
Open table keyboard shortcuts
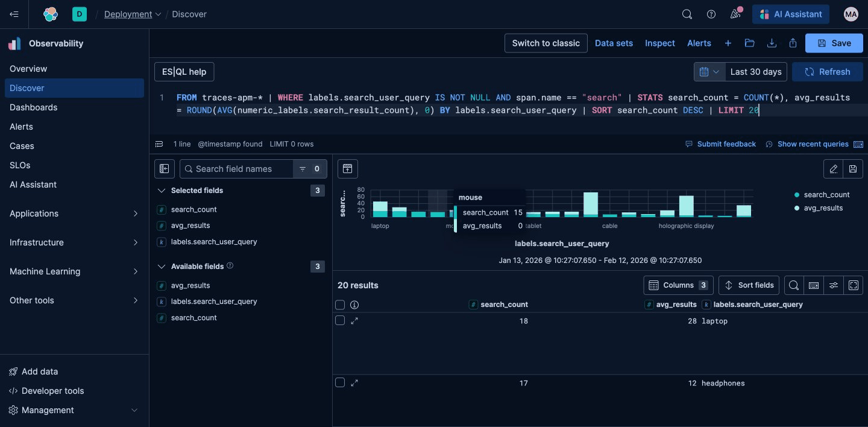point(813,285)
